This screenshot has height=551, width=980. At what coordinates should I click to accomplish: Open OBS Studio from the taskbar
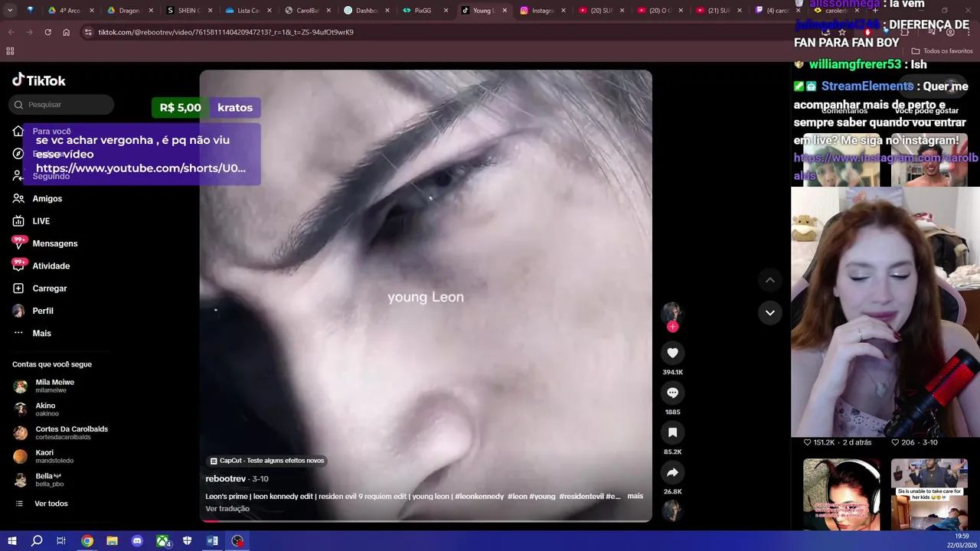tap(237, 541)
